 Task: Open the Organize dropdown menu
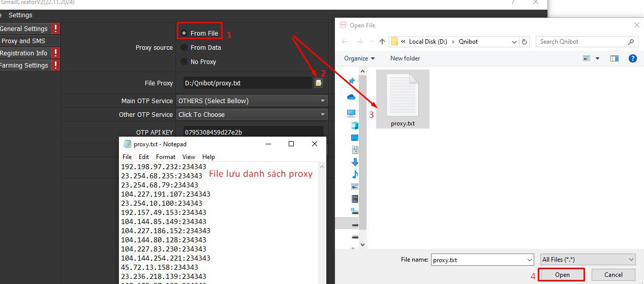click(x=359, y=58)
